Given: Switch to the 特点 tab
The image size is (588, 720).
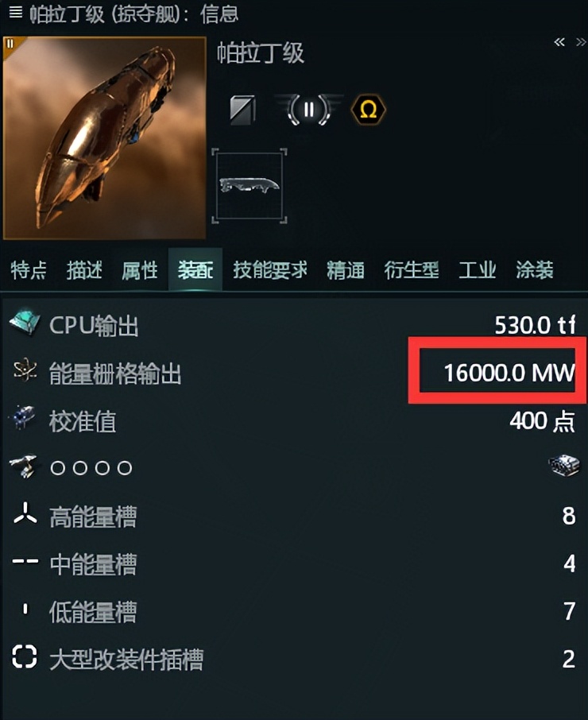Looking at the screenshot, I should click(29, 270).
